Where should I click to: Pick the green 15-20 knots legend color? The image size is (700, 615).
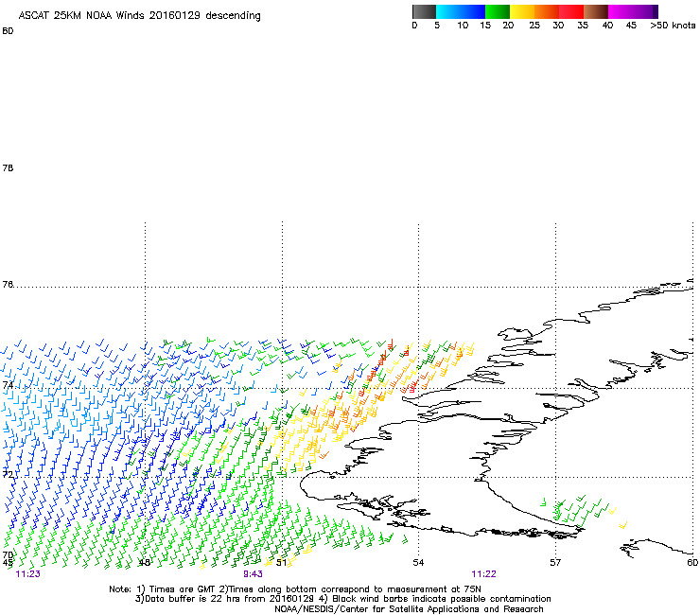point(498,11)
